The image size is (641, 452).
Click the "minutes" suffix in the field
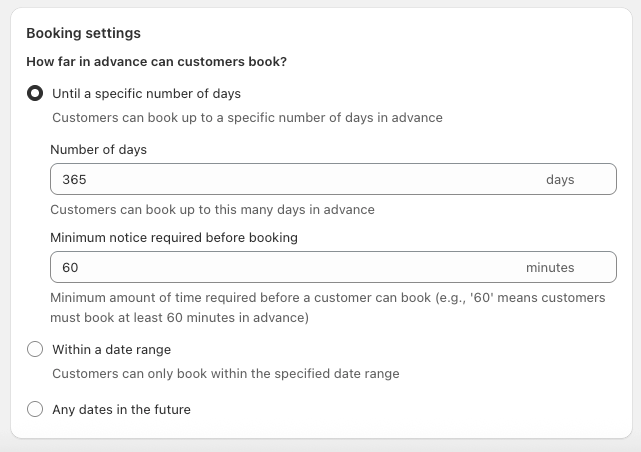pos(550,268)
